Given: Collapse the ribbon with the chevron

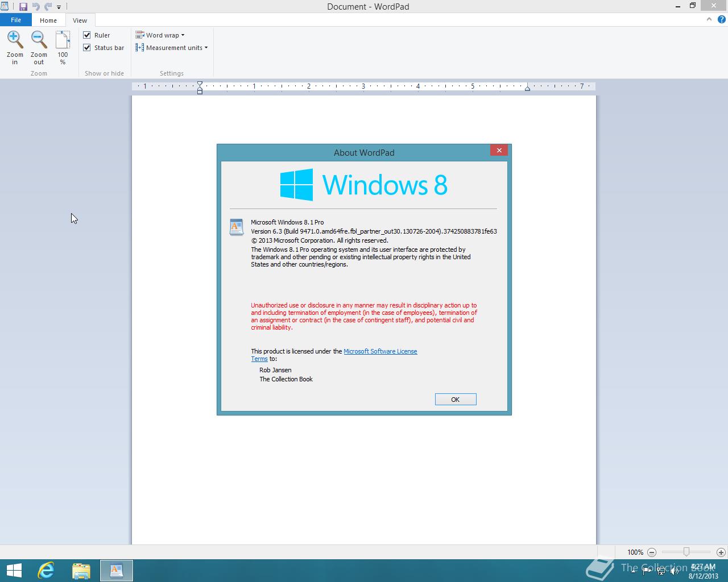Looking at the screenshot, I should click(709, 19).
